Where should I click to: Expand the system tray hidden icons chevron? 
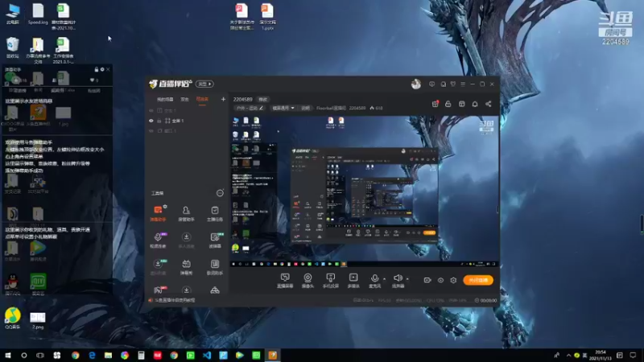[x=569, y=356]
